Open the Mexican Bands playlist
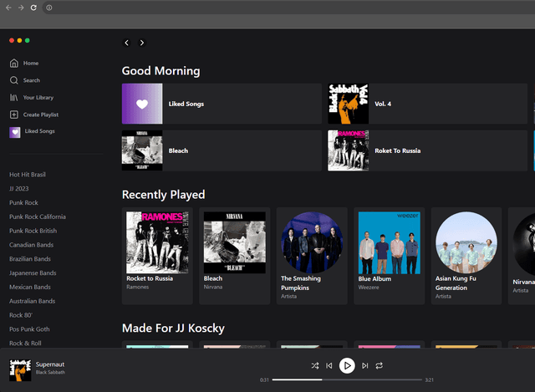This screenshot has width=535, height=392. click(x=30, y=287)
